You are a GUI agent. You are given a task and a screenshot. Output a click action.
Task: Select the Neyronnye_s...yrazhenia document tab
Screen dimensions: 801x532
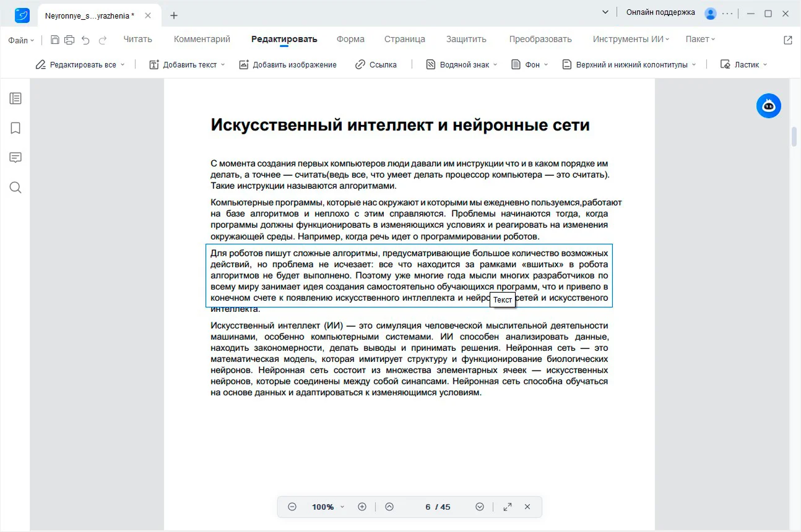98,15
